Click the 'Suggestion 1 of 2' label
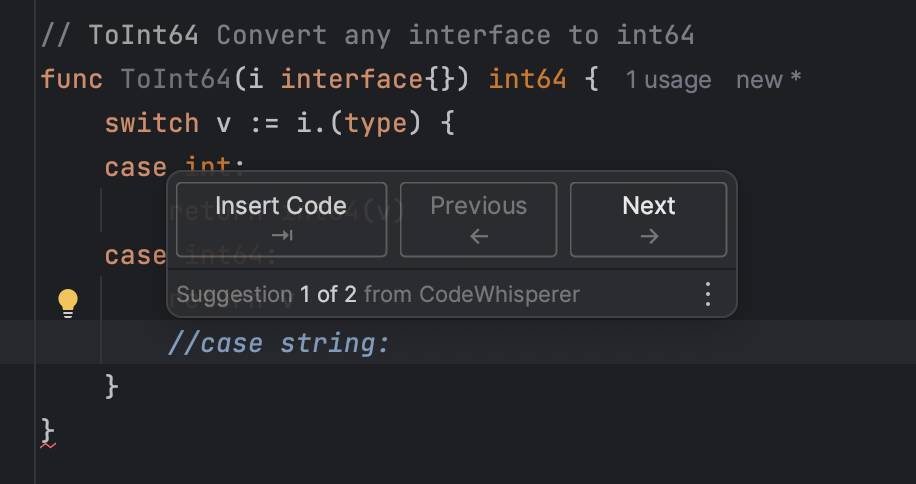 [266, 294]
